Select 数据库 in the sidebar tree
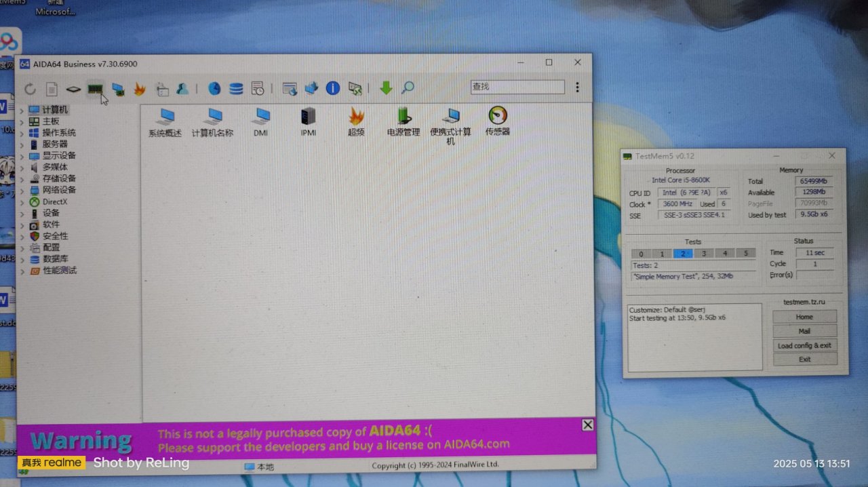This screenshot has height=487, width=868. pos(55,259)
